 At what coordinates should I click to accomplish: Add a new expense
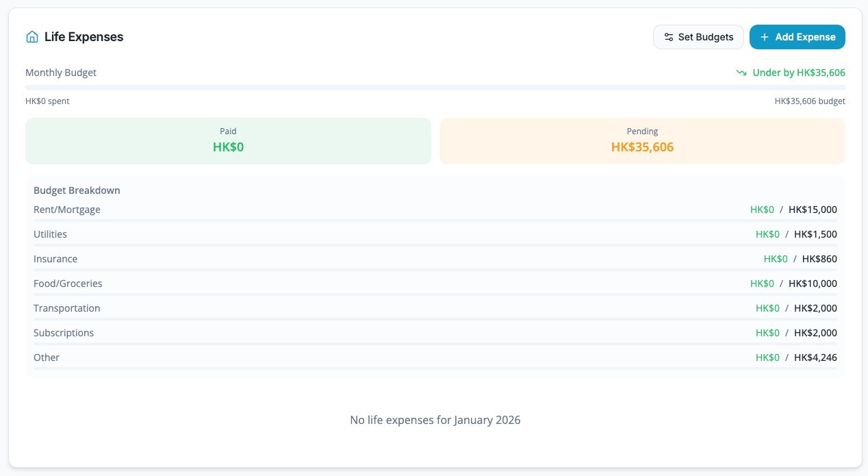pos(797,37)
